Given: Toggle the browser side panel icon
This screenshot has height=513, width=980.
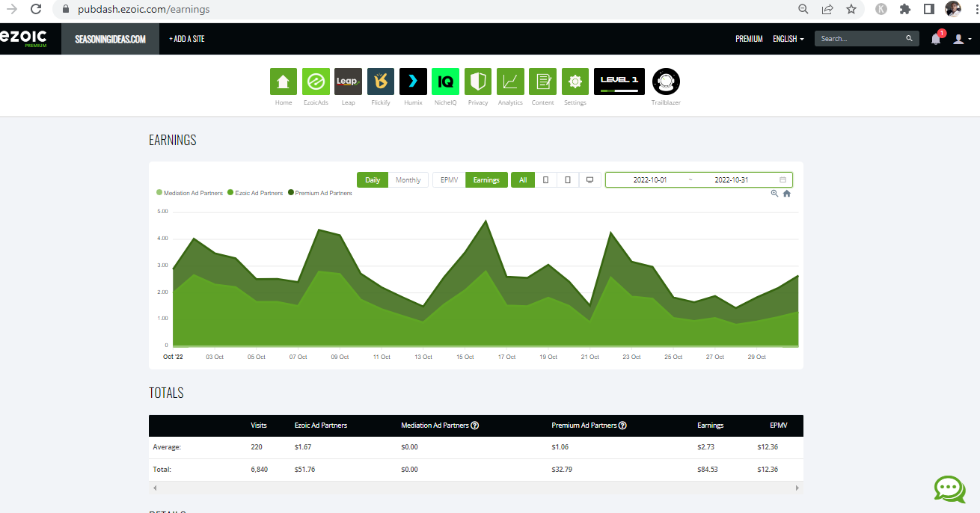Looking at the screenshot, I should tap(929, 10).
